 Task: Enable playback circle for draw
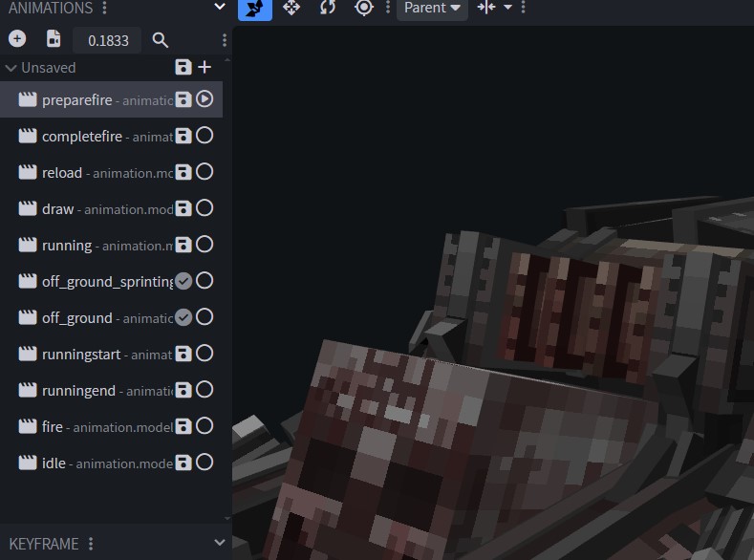pos(205,208)
